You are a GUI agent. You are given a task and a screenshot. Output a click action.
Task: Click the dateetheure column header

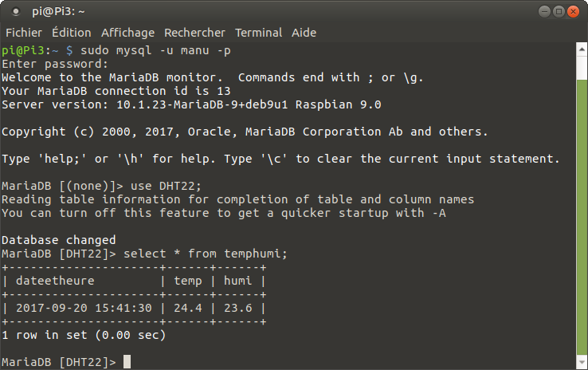pos(55,281)
